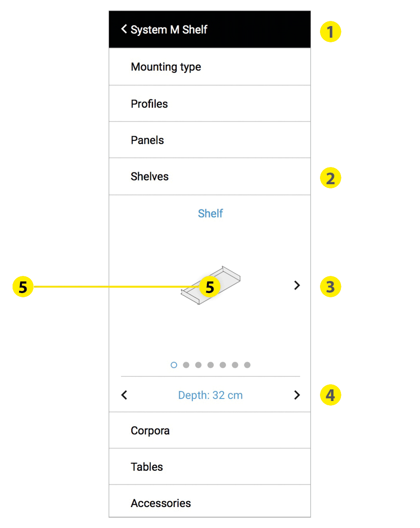Screen dimensions: 420x528
Task: Open the Tables section
Action: pyautogui.click(x=147, y=467)
